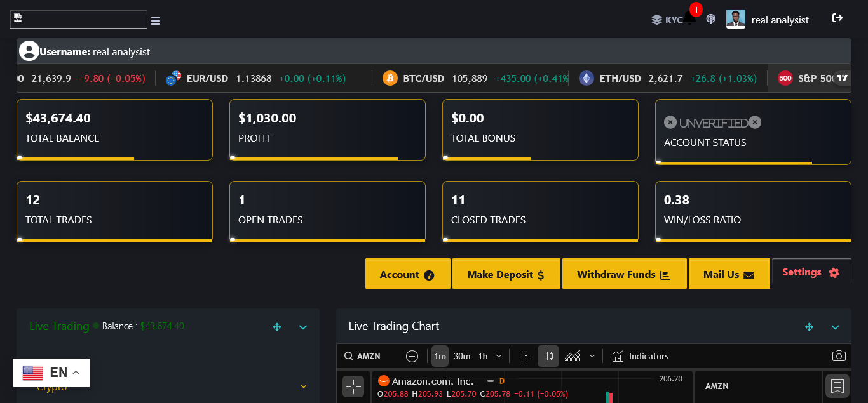This screenshot has height=403, width=868.
Task: Click the Total Balance $43,674.40 card
Action: point(114,129)
